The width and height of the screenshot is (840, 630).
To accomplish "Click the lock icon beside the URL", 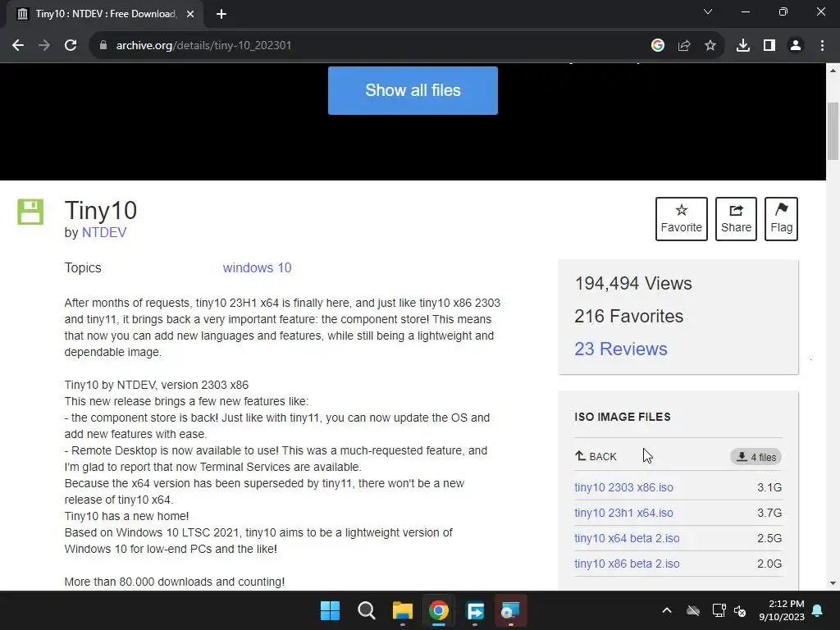I will [103, 46].
